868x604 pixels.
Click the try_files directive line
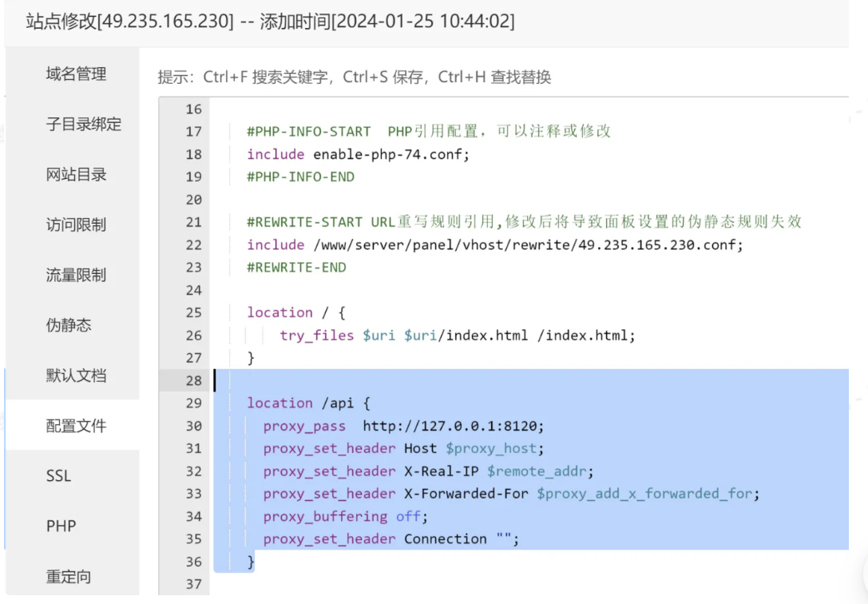457,336
